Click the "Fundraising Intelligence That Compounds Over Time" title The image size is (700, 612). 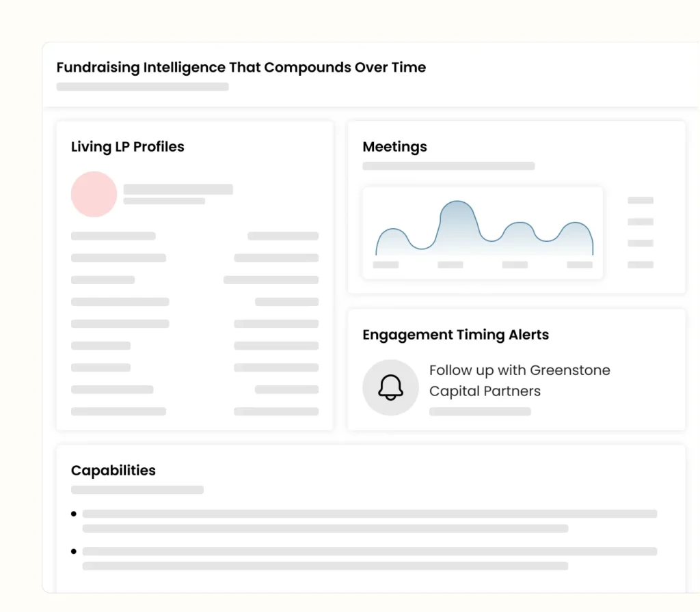[x=241, y=68]
